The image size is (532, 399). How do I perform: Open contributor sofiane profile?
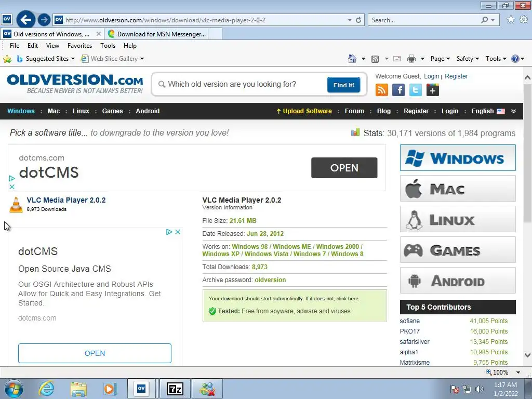tap(409, 321)
